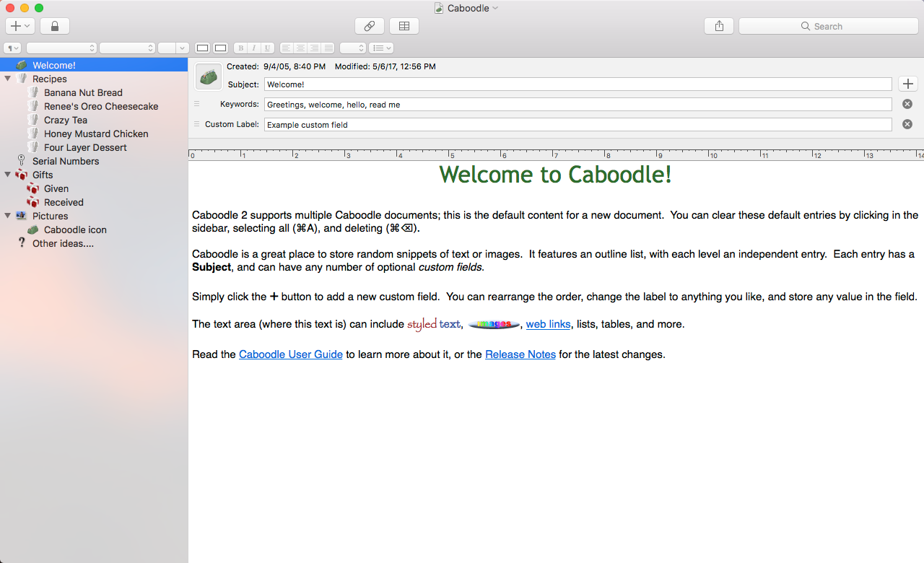Click the Keywords field label
The image size is (924, 563).
coord(239,104)
